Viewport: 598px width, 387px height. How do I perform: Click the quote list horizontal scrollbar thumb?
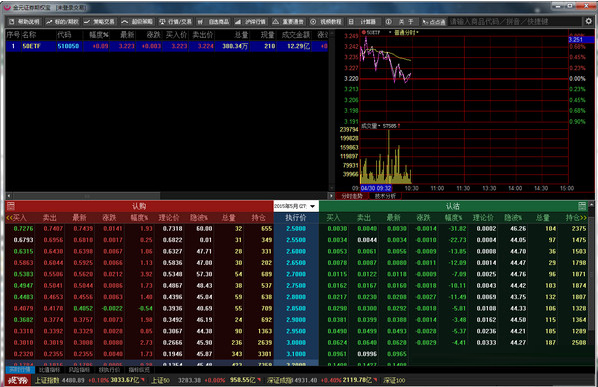pyautogui.click(x=86, y=196)
